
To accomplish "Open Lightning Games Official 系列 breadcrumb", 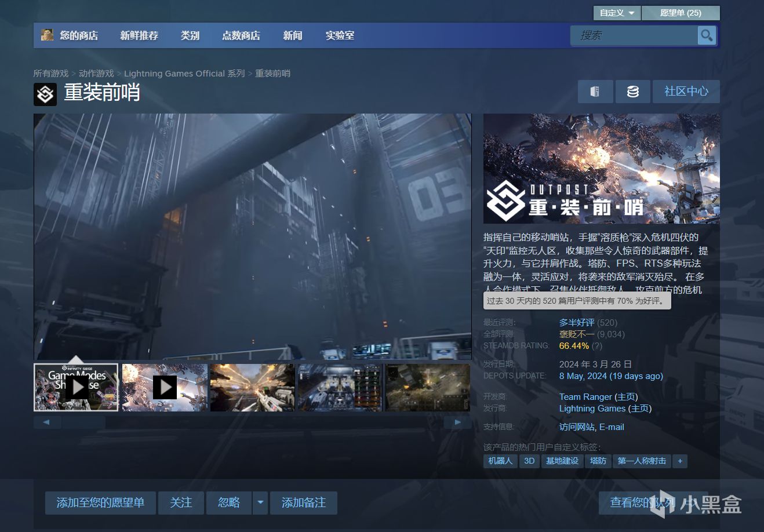I will 184,74.
